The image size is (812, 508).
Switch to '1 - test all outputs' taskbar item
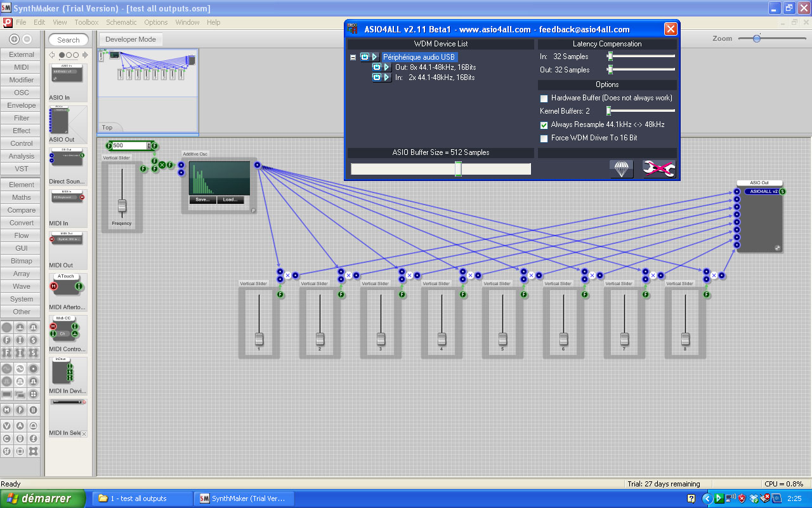pyautogui.click(x=141, y=498)
